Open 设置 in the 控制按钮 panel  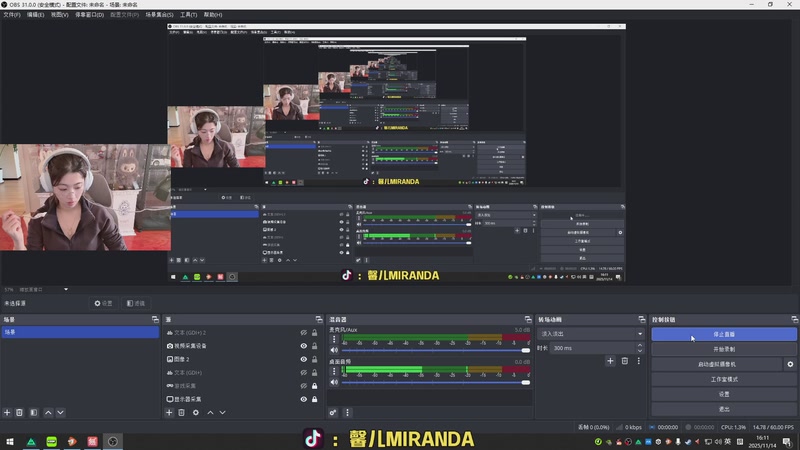click(724, 394)
